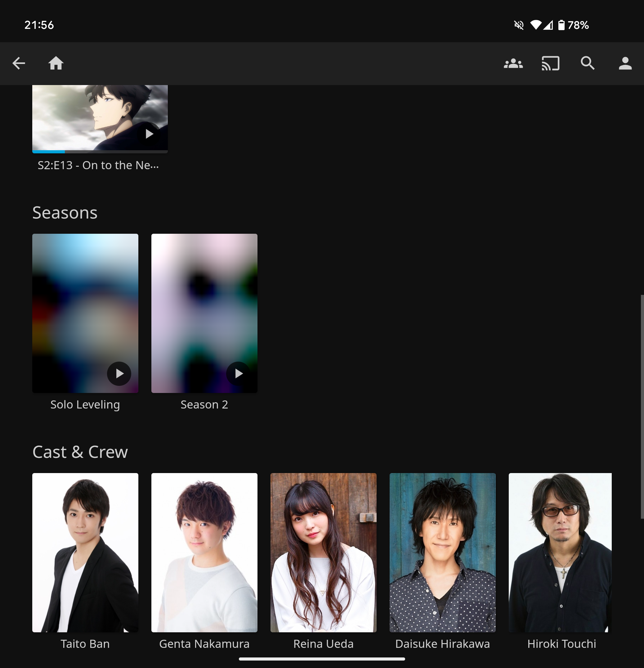
Task: Tap the Cast to device icon
Action: tap(550, 63)
